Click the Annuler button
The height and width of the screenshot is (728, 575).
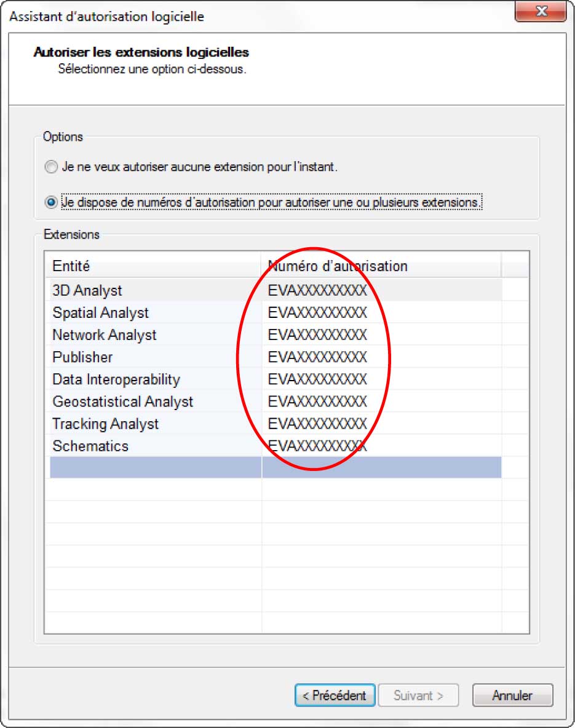coord(512,695)
